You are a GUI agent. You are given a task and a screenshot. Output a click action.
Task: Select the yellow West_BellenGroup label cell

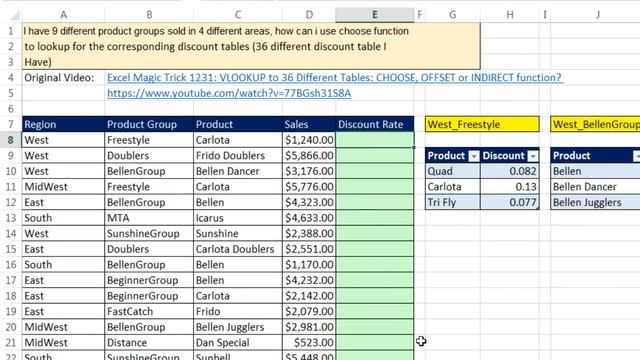[x=596, y=124]
